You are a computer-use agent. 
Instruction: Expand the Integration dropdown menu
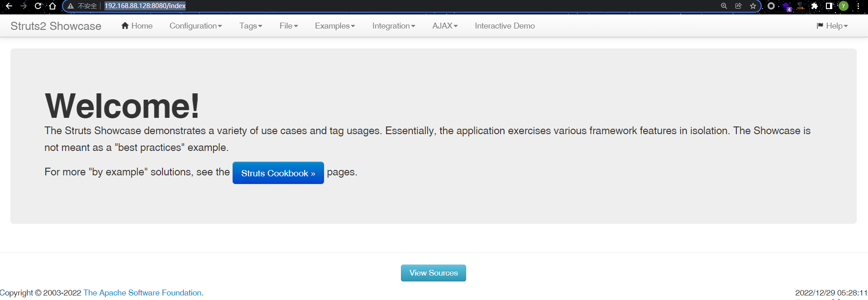[x=394, y=26]
